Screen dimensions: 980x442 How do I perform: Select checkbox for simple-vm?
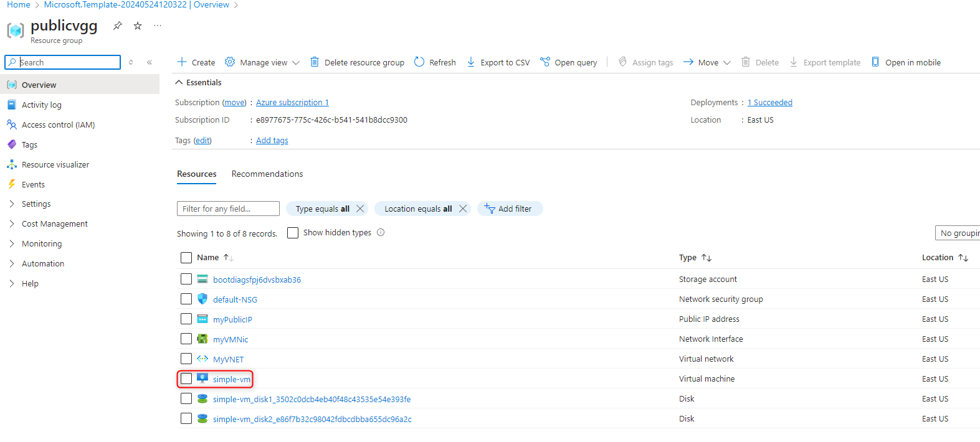tap(186, 379)
